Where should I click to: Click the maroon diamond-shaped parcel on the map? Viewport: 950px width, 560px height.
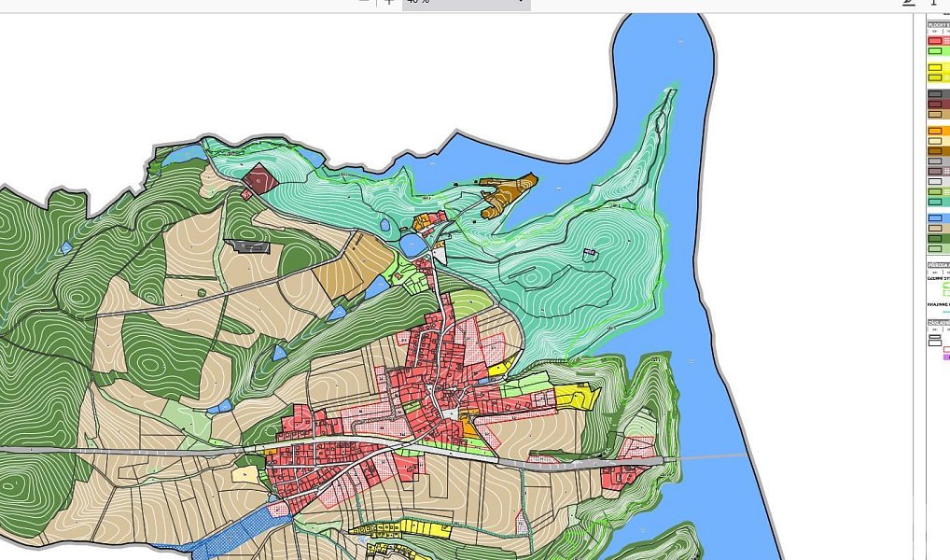(260, 178)
